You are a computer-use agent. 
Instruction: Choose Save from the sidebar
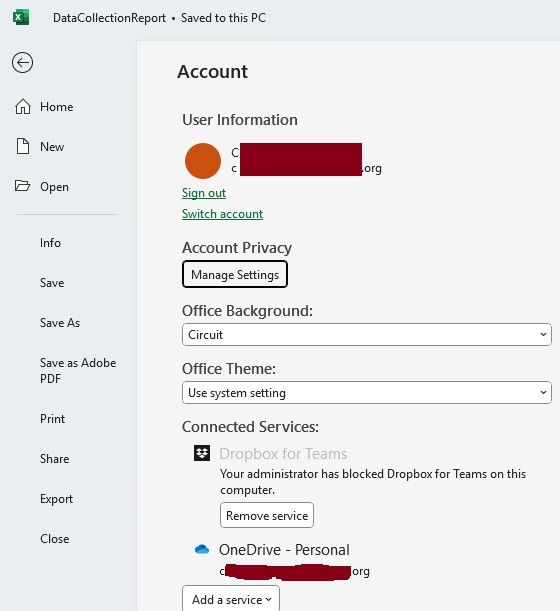[x=52, y=283]
